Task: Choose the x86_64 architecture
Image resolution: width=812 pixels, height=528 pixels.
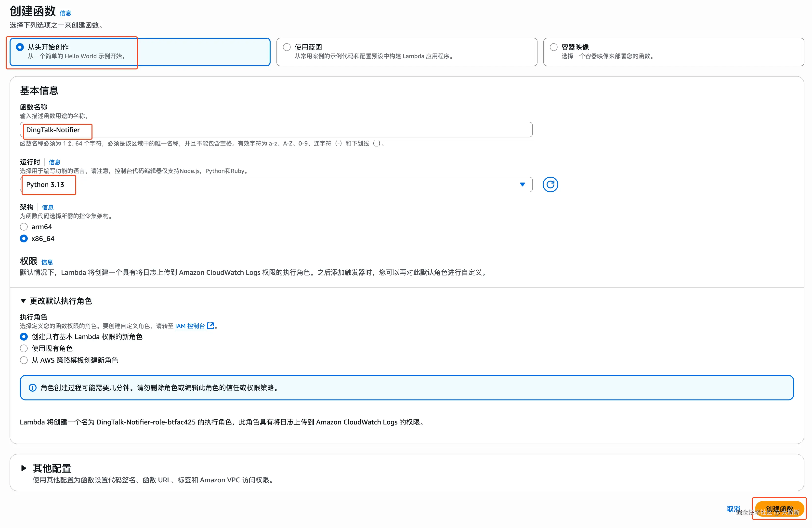Action: pyautogui.click(x=24, y=238)
